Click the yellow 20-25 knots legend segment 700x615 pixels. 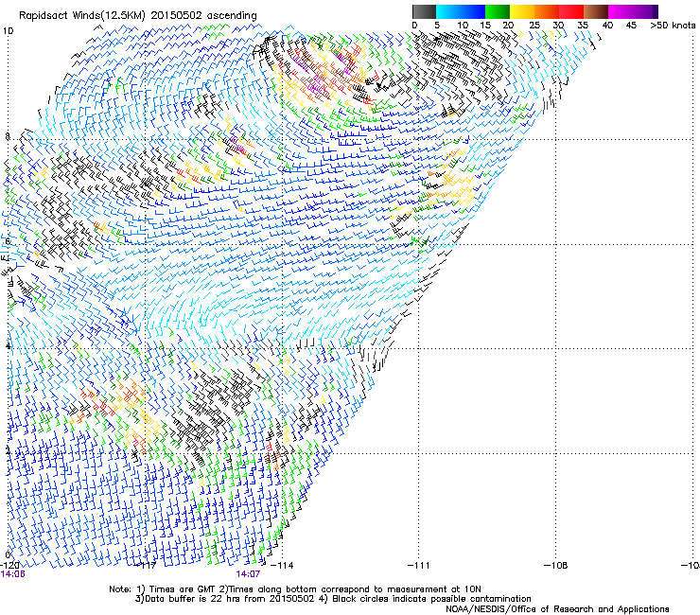(x=522, y=11)
